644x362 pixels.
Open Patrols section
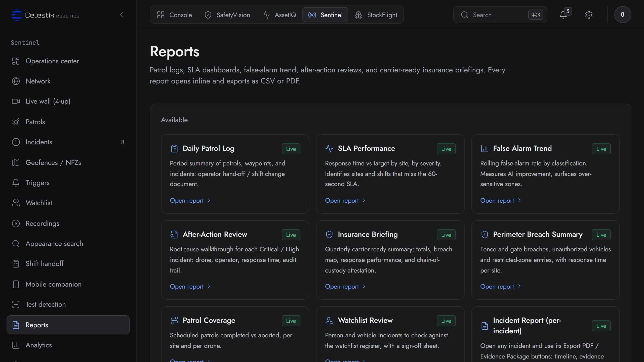pos(68,122)
